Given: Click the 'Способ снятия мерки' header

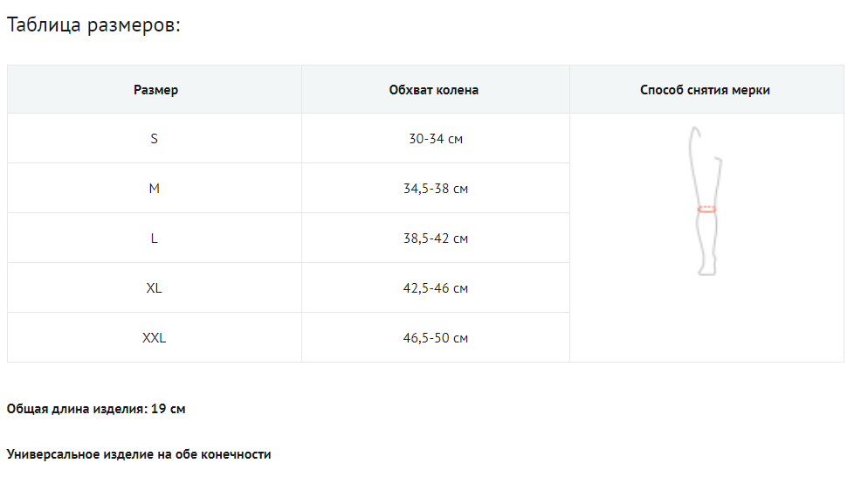Looking at the screenshot, I should pyautogui.click(x=705, y=90).
